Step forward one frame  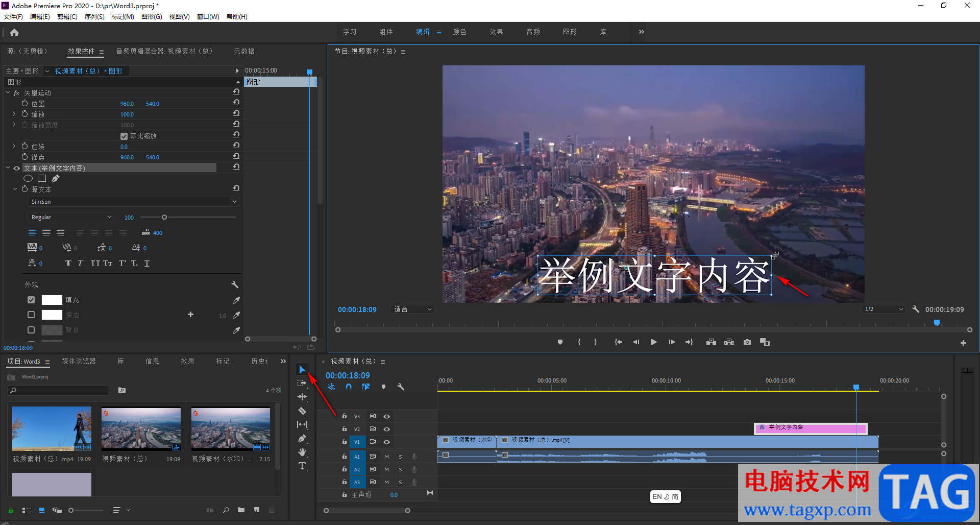point(672,342)
